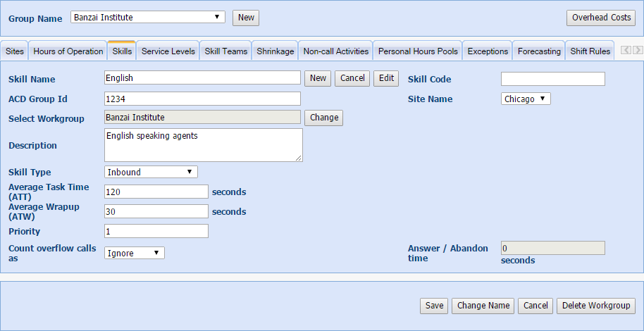Open the Group Name dropdown
This screenshot has width=644, height=331.
pos(148,18)
